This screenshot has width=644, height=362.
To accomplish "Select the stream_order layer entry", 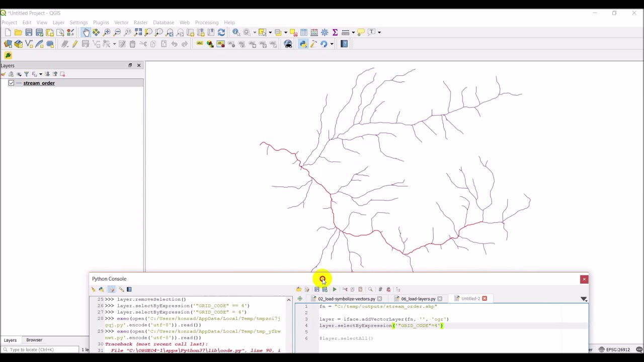I will tap(39, 83).
